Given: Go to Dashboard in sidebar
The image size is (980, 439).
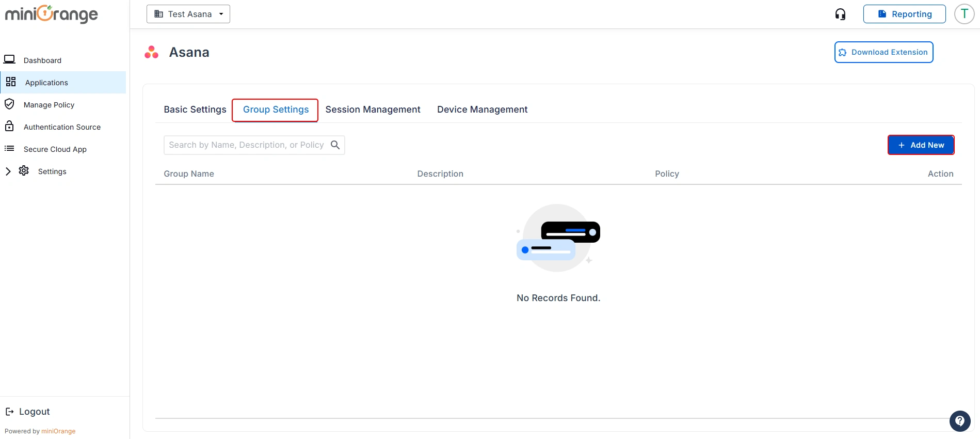Looking at the screenshot, I should coord(42,60).
